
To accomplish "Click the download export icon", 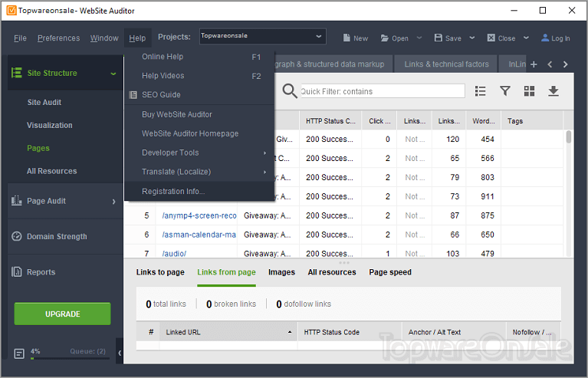I will pyautogui.click(x=554, y=90).
